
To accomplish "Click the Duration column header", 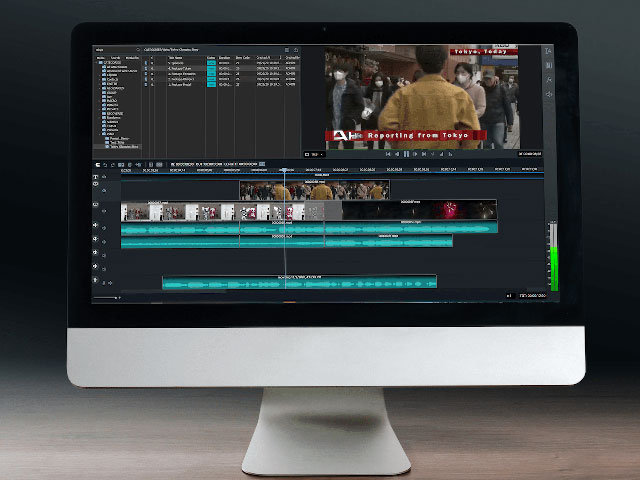I will pyautogui.click(x=224, y=58).
